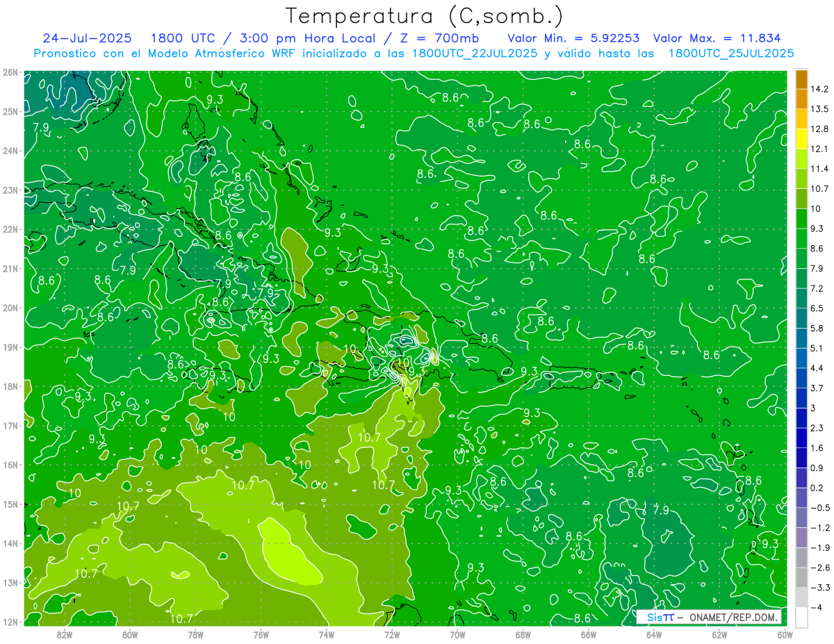Click the '22N' latitude axis label

point(10,229)
